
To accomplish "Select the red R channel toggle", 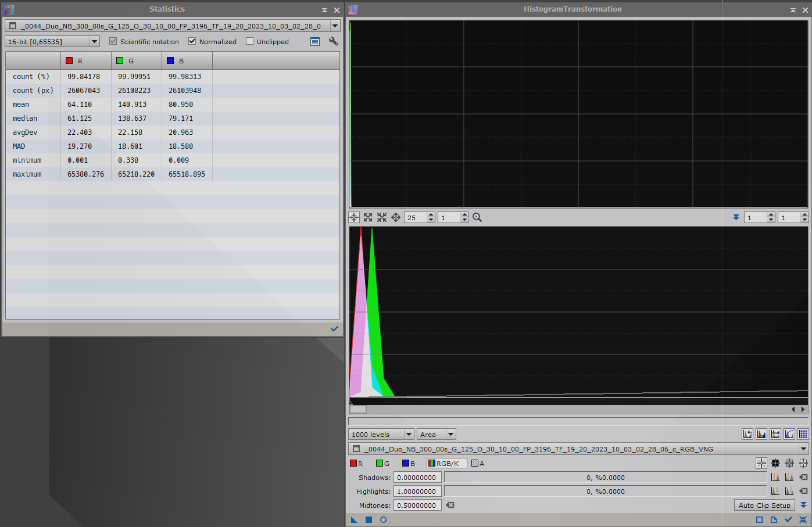I will 356,463.
